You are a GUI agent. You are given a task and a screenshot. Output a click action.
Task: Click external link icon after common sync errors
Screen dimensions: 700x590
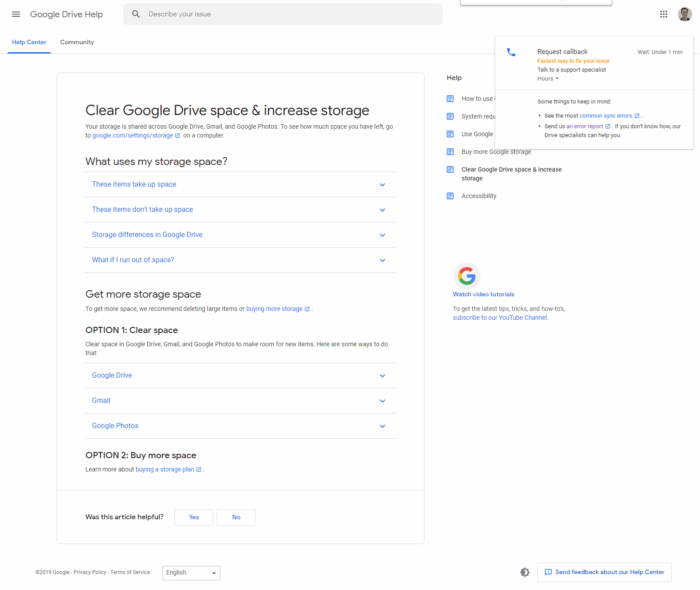click(x=637, y=116)
